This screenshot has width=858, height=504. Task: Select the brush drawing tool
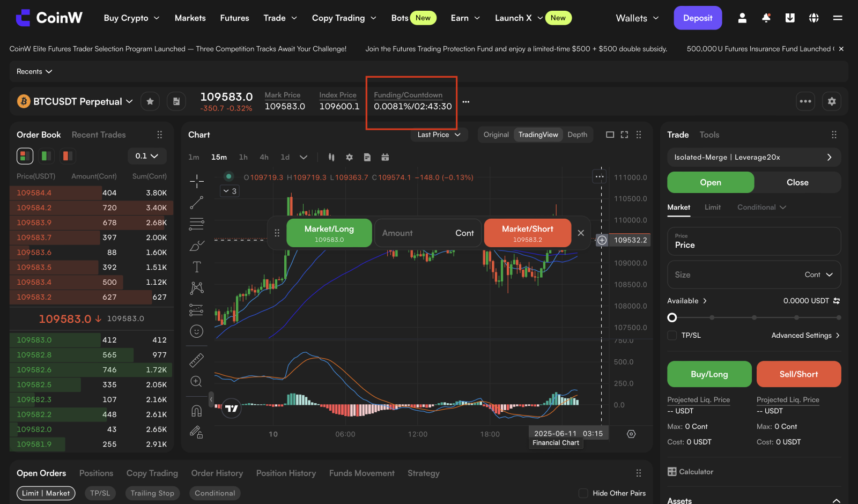[x=197, y=246]
